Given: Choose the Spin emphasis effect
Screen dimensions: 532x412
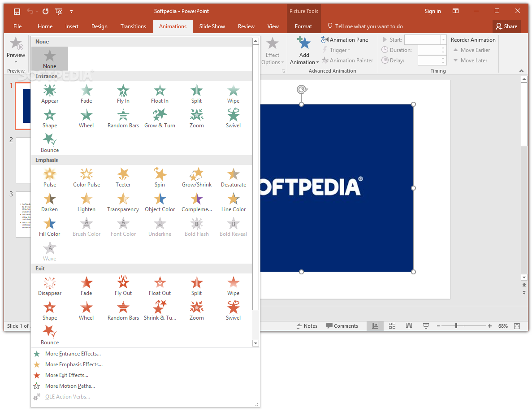Looking at the screenshot, I should pos(160,178).
